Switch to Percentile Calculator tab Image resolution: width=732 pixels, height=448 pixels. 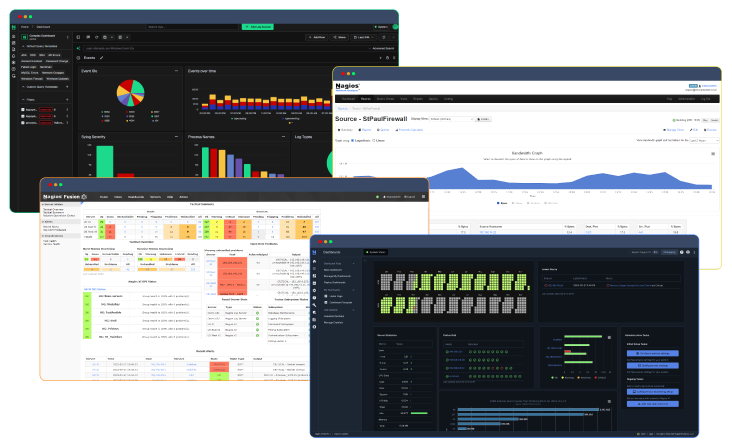point(409,130)
